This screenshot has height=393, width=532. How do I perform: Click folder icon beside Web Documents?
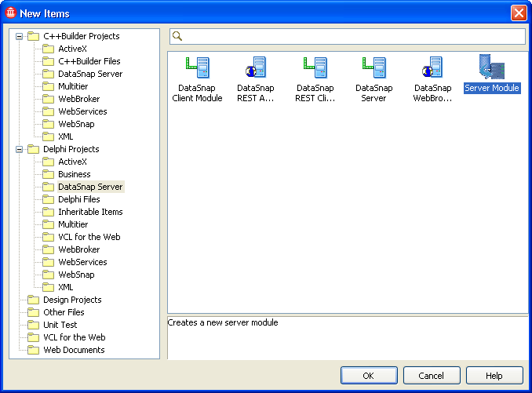click(33, 350)
